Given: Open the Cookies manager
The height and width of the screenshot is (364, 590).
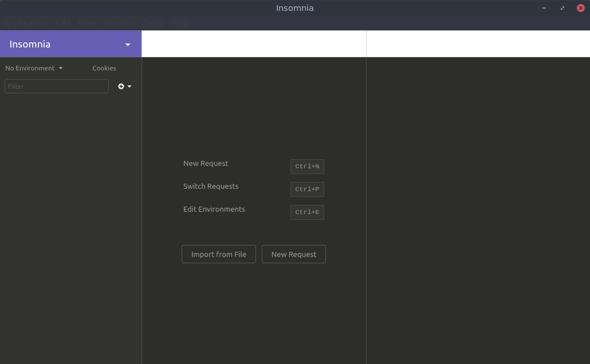Looking at the screenshot, I should 104,68.
